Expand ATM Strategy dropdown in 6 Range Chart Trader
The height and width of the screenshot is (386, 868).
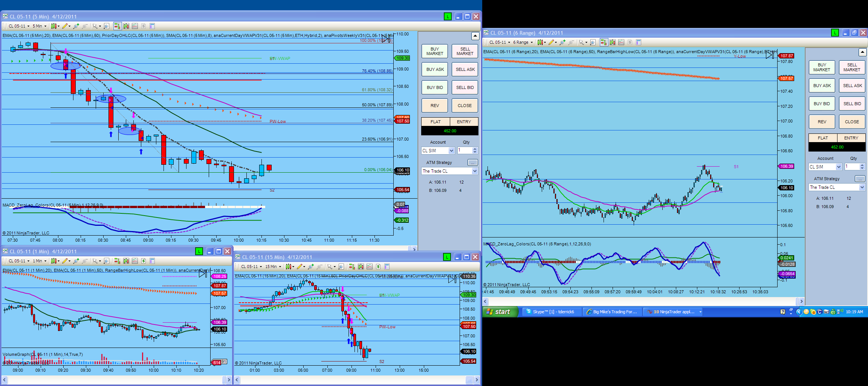pyautogui.click(x=862, y=187)
